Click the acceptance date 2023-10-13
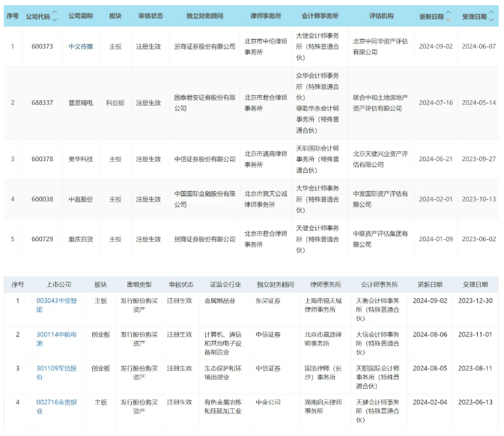 click(x=479, y=199)
